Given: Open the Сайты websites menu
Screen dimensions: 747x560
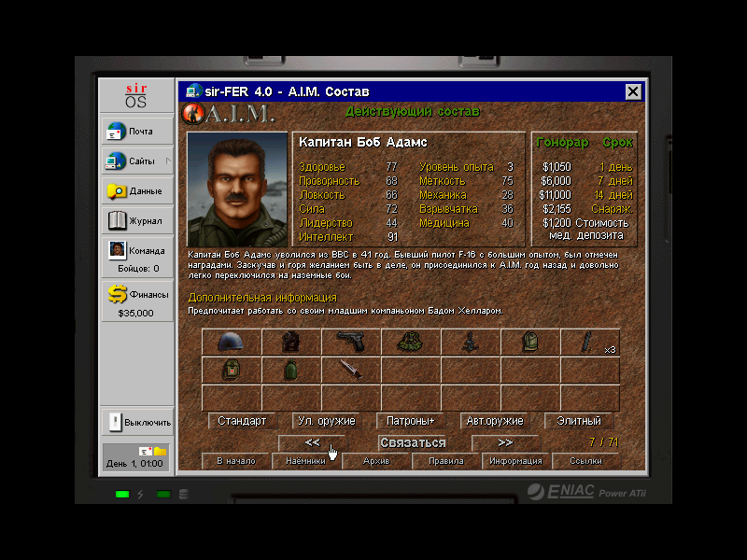Looking at the screenshot, I should (x=137, y=161).
